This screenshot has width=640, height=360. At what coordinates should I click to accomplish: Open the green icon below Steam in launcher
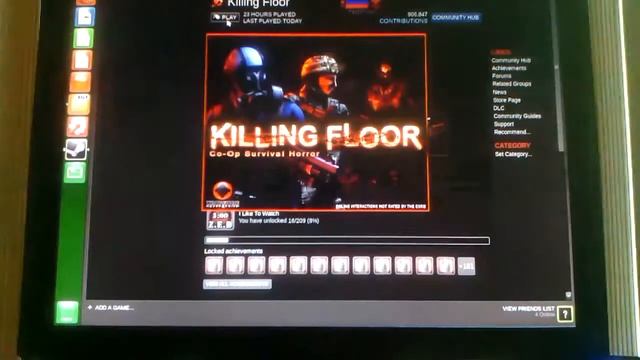[75, 172]
